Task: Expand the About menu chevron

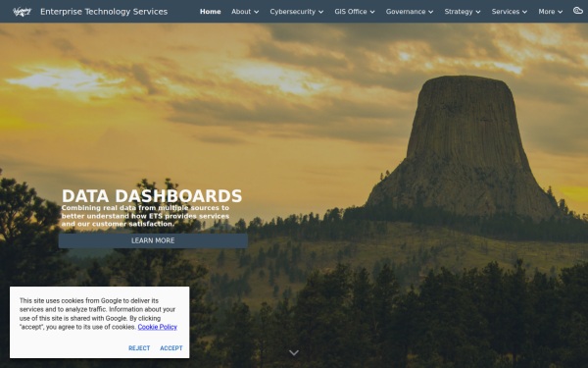Action: (x=257, y=12)
